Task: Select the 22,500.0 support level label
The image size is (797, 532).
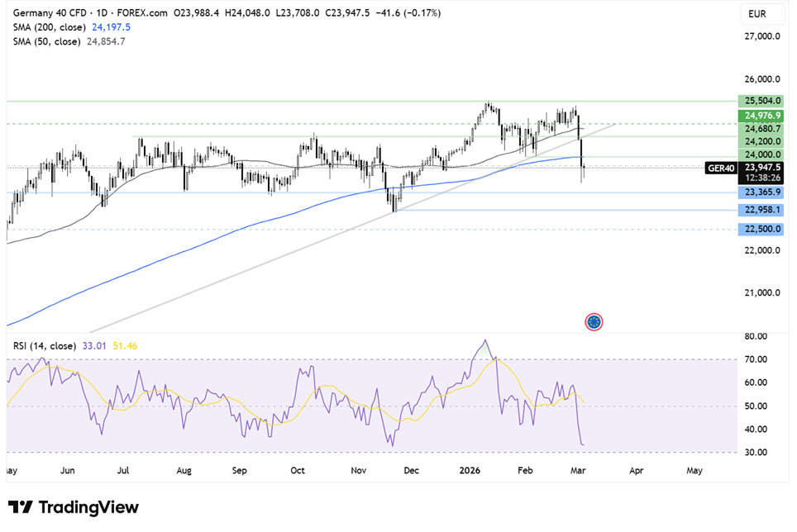Action: point(761,229)
